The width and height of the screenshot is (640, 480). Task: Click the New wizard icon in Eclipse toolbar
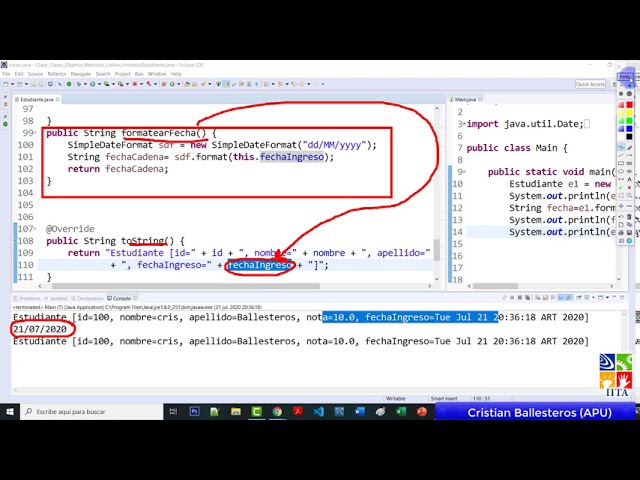tap(6, 84)
